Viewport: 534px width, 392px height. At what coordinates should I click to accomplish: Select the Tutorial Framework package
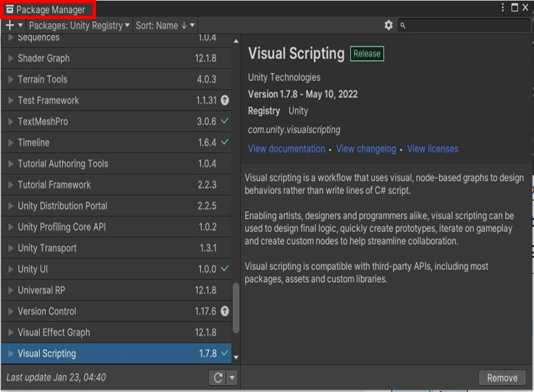pyautogui.click(x=116, y=185)
